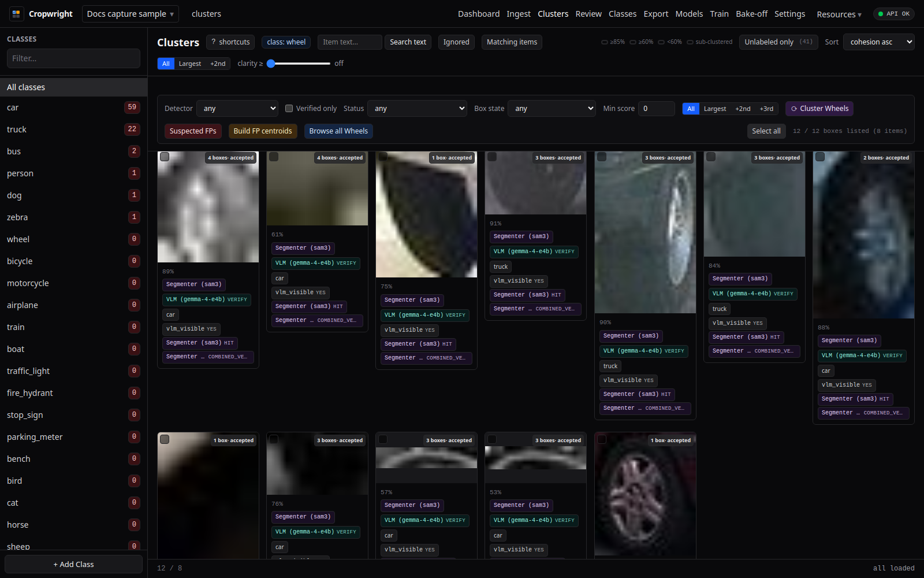Choose All classes in the sidebar

coord(73,87)
